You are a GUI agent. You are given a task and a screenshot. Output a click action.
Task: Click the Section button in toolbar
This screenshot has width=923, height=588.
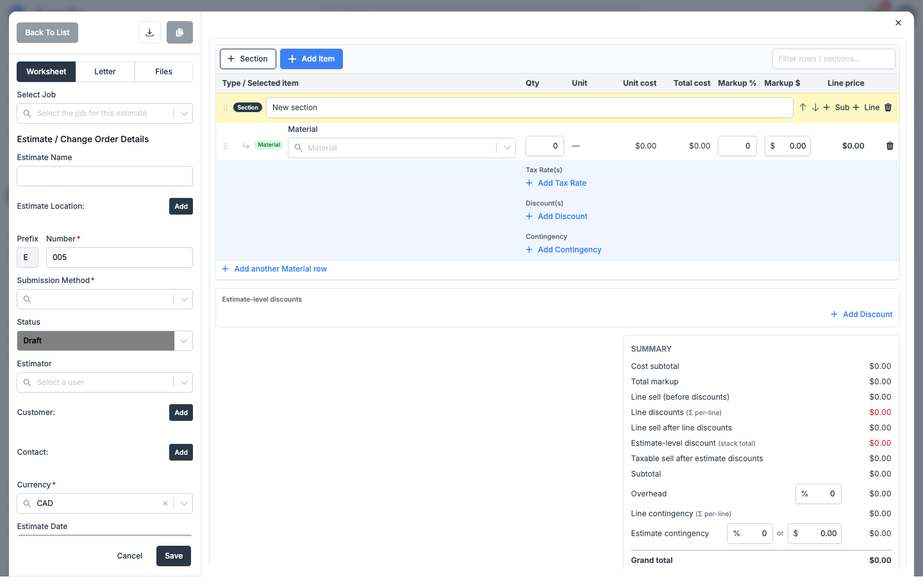248,59
